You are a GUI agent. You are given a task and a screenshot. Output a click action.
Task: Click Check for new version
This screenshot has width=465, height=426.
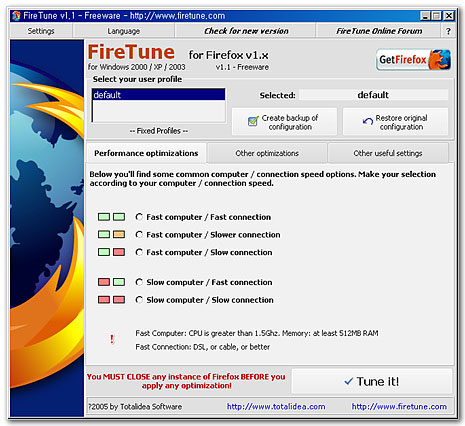tap(246, 31)
